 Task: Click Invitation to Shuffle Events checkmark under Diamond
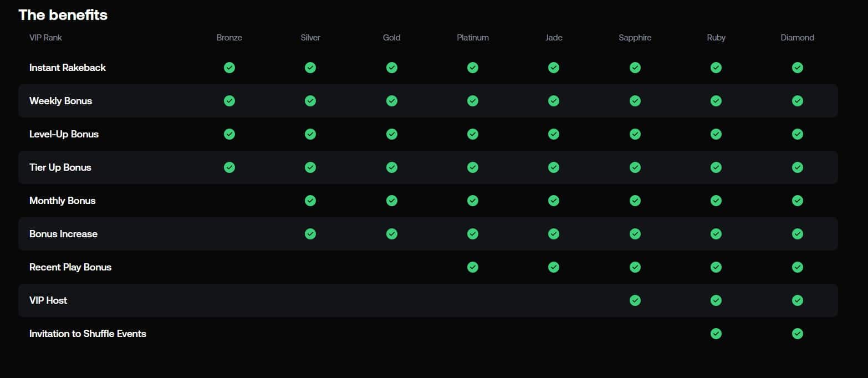797,334
